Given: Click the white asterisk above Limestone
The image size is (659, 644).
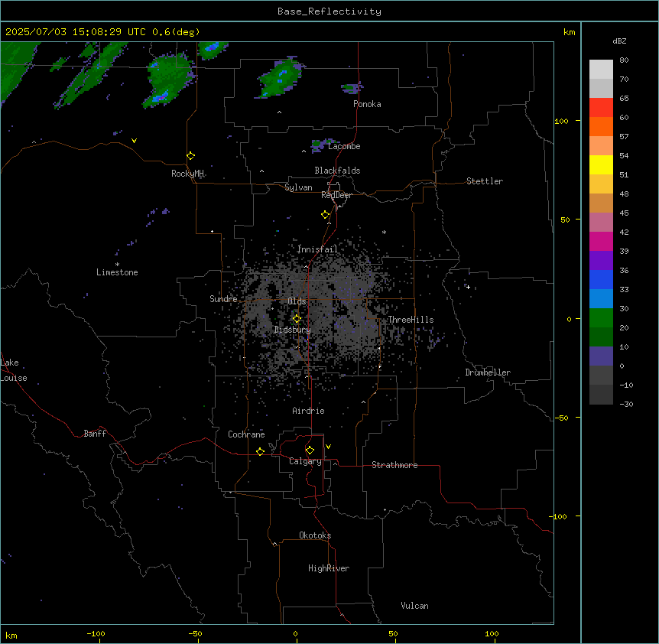Looking at the screenshot, I should click(117, 264).
